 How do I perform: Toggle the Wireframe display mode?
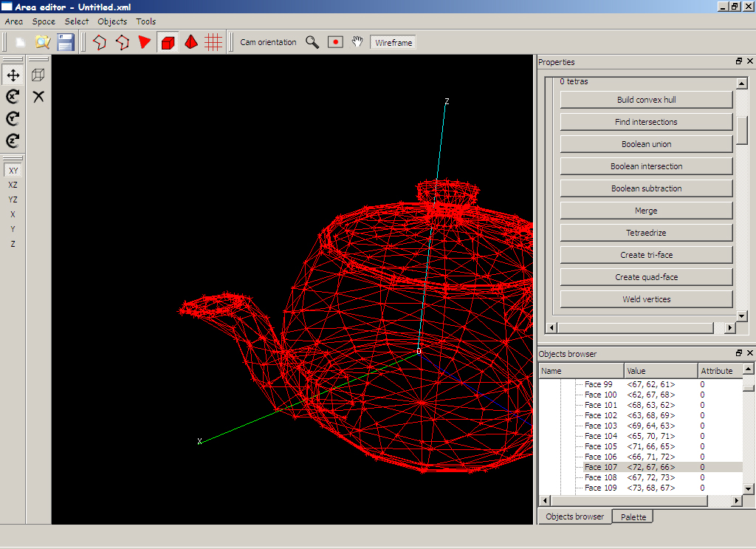click(x=394, y=43)
